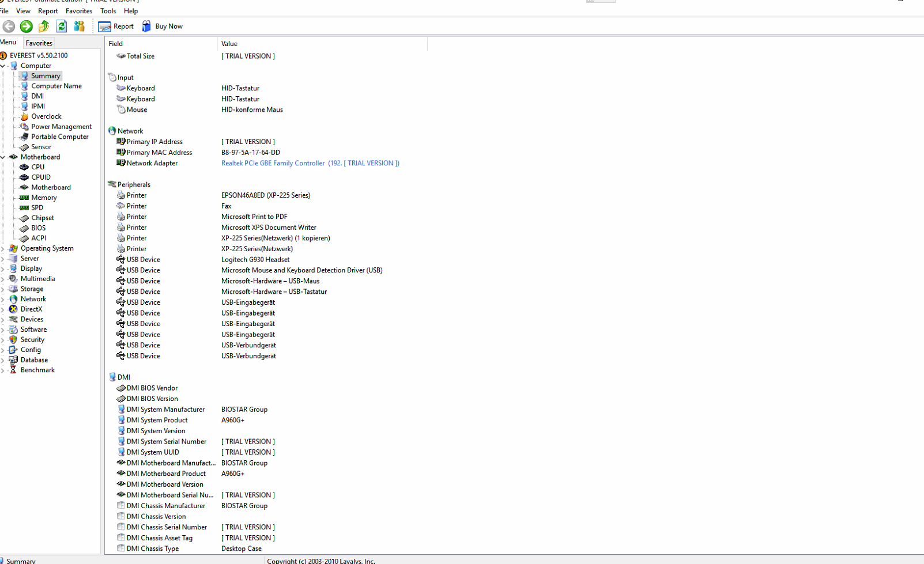
Task: Click the Sensor icon in tree
Action: coord(24,147)
